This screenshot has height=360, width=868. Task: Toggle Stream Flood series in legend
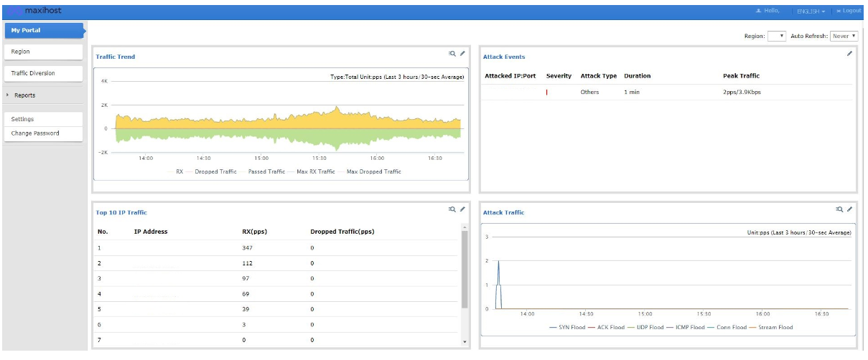[x=771, y=327]
